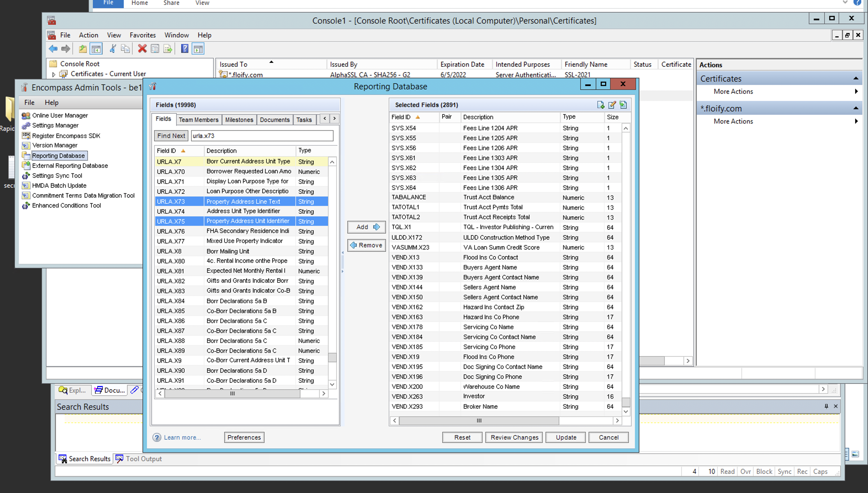Screen dimensions: 868x493
Task: Click the Fields list vertical scrollbar thumb
Action: [x=332, y=358]
